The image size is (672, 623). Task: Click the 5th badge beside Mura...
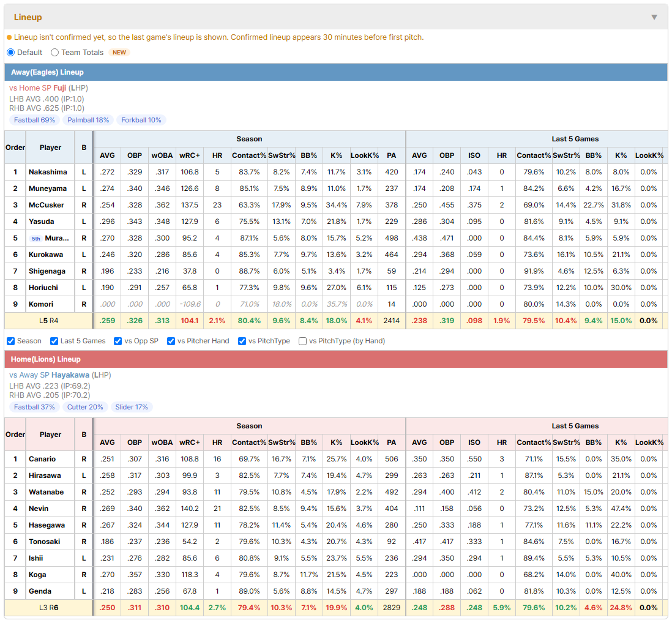tap(36, 239)
